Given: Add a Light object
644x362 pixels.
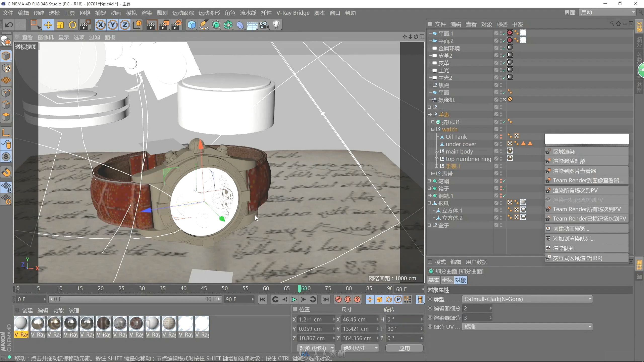Looking at the screenshot, I should 276,25.
